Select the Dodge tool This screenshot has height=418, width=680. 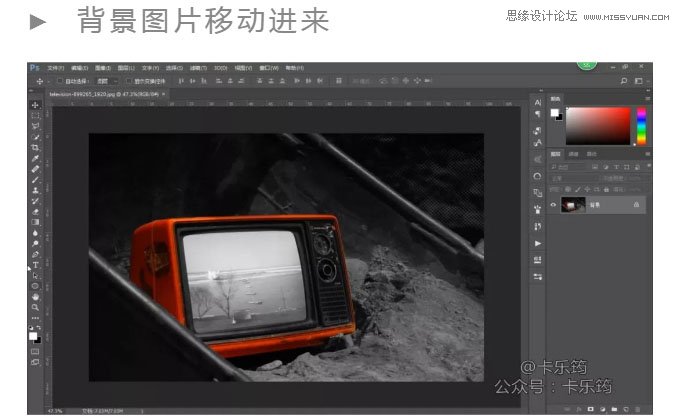pyautogui.click(x=36, y=244)
